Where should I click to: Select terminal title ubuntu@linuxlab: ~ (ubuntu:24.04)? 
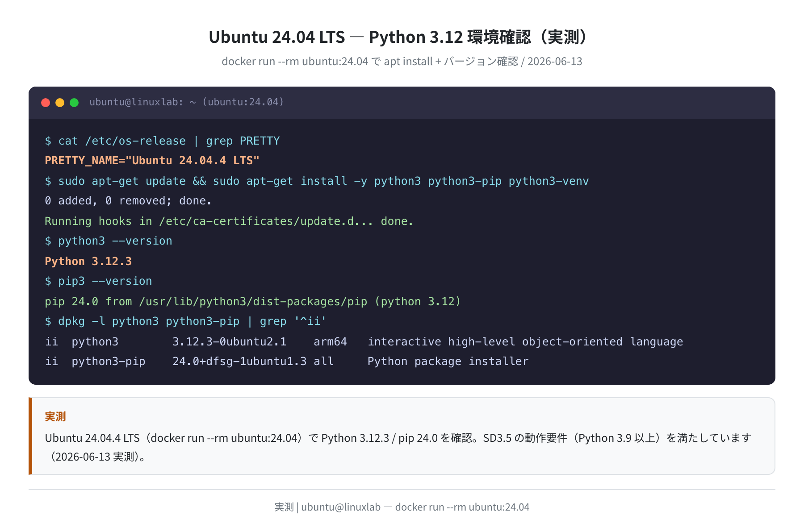[x=187, y=102]
